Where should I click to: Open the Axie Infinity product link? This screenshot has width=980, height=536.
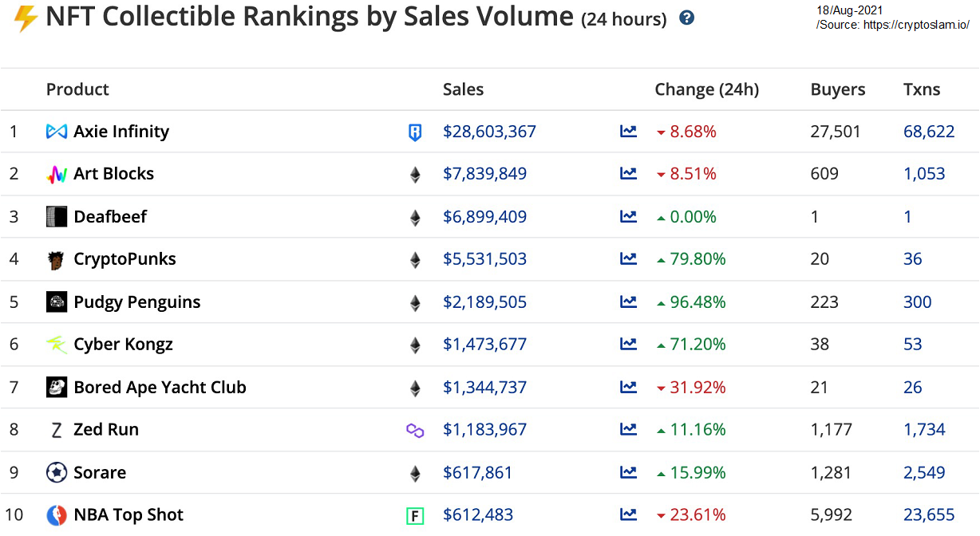coord(121,132)
